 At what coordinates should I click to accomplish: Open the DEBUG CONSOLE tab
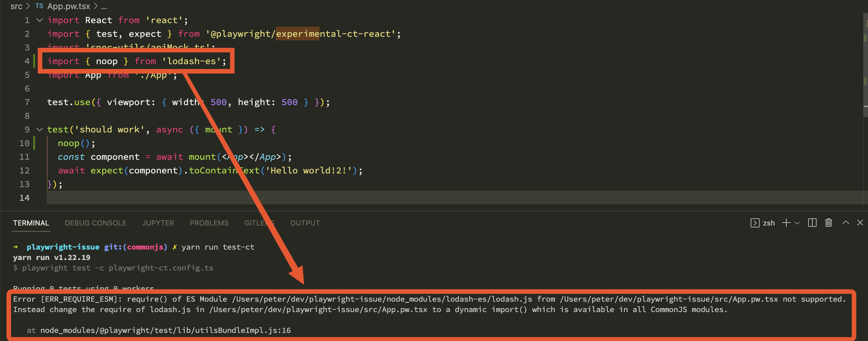pyautogui.click(x=95, y=223)
